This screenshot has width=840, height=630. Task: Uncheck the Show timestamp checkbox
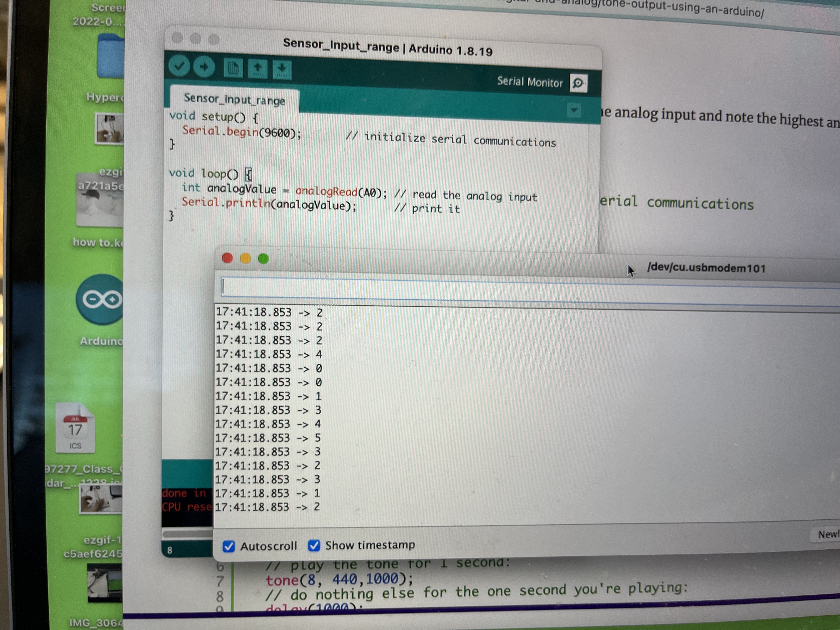pos(314,545)
